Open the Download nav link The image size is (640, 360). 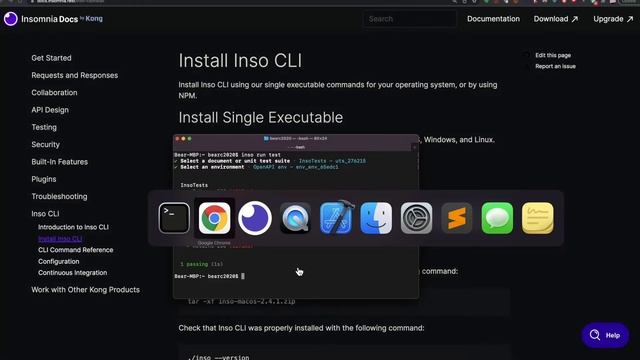coord(556,19)
